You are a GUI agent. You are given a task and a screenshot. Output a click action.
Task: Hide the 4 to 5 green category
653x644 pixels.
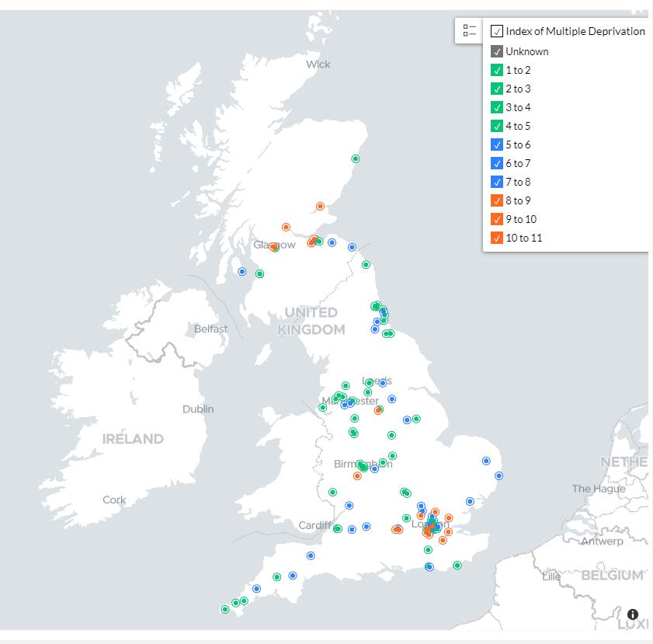click(x=497, y=126)
